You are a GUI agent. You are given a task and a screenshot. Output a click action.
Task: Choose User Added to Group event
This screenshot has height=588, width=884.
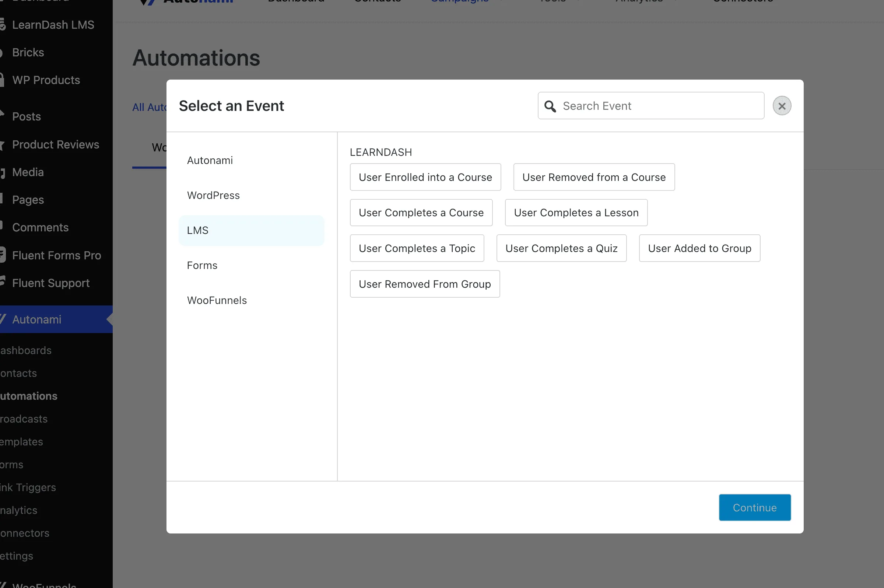pyautogui.click(x=699, y=248)
